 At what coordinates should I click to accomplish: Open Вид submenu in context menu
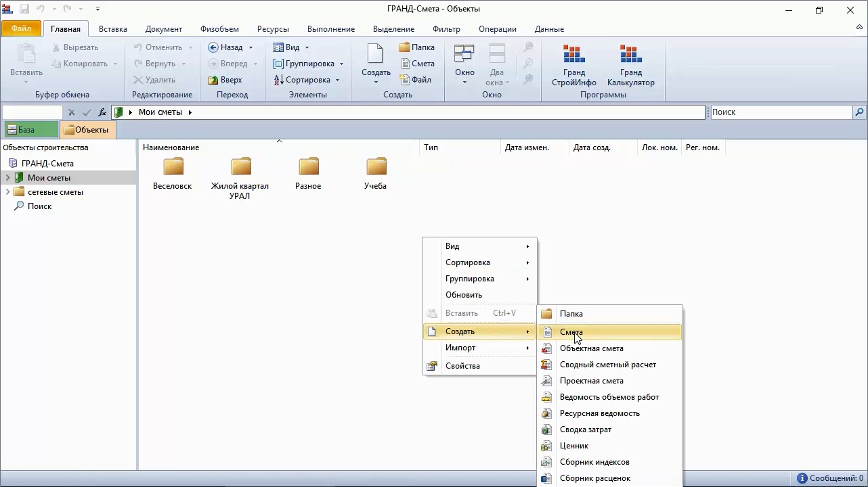[x=479, y=246]
